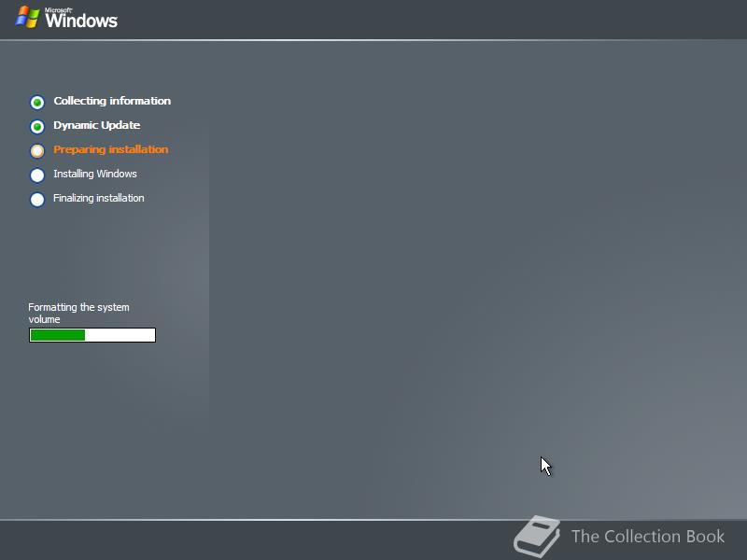Click the green Collecting information step bullet
The height and width of the screenshot is (560, 747).
[37, 102]
